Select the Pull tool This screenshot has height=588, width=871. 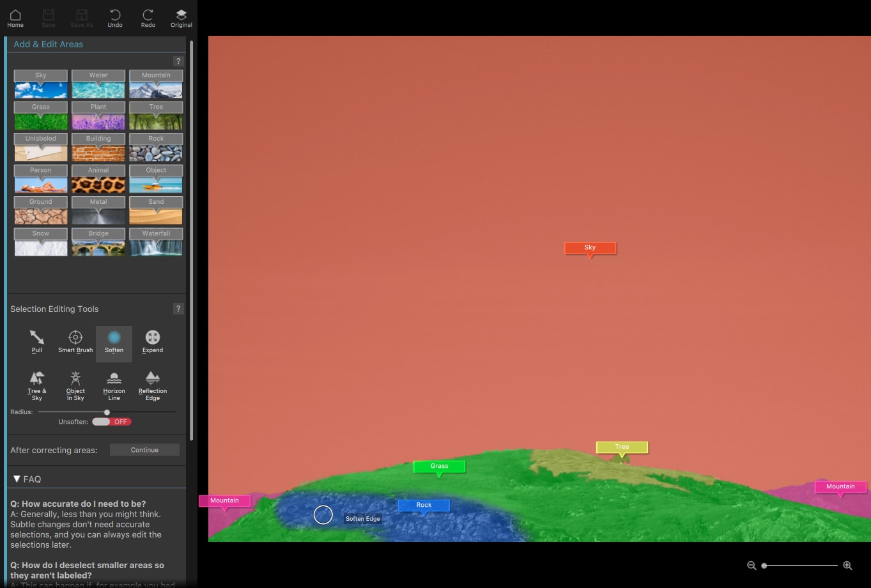(37, 341)
